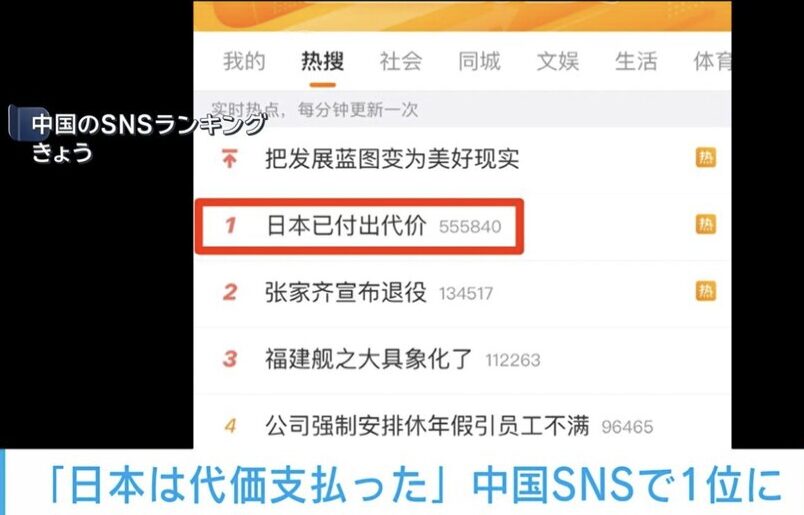This screenshot has height=515, width=804.
Task: Click hot badge next to 日本已付出代价
Action: point(706,225)
